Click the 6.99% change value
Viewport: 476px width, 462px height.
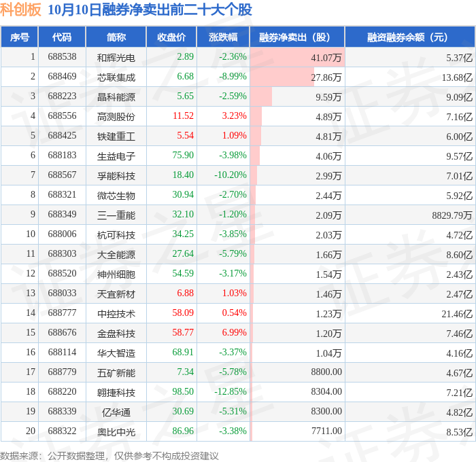234,333
